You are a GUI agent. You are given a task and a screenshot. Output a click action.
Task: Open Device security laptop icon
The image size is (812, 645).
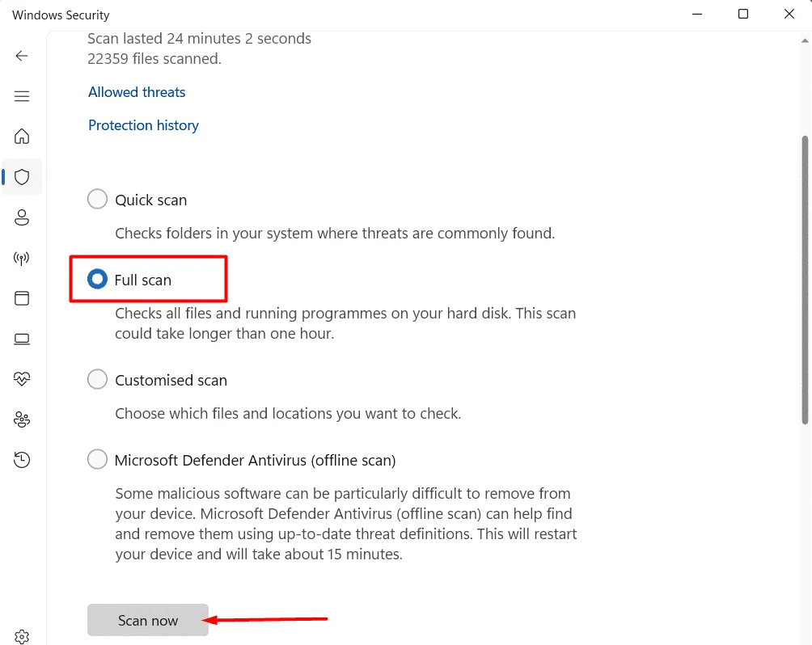[22, 339]
